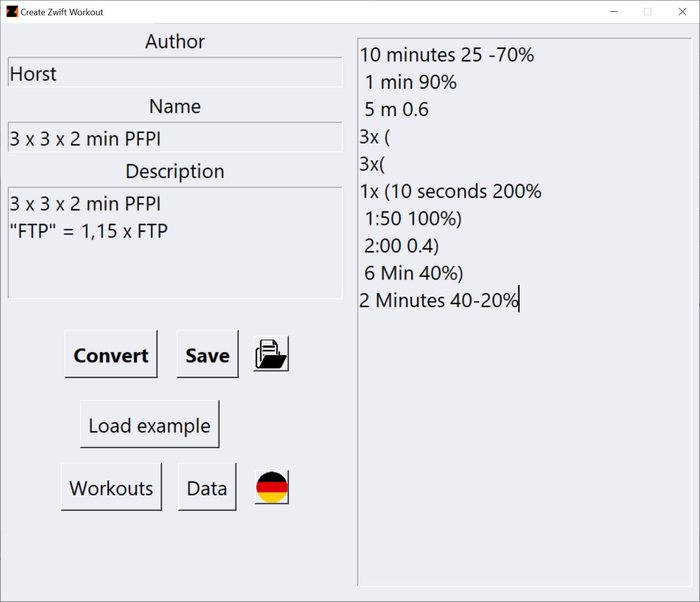Click the Zwift app icon in title bar
The image size is (700, 602).
click(12, 12)
